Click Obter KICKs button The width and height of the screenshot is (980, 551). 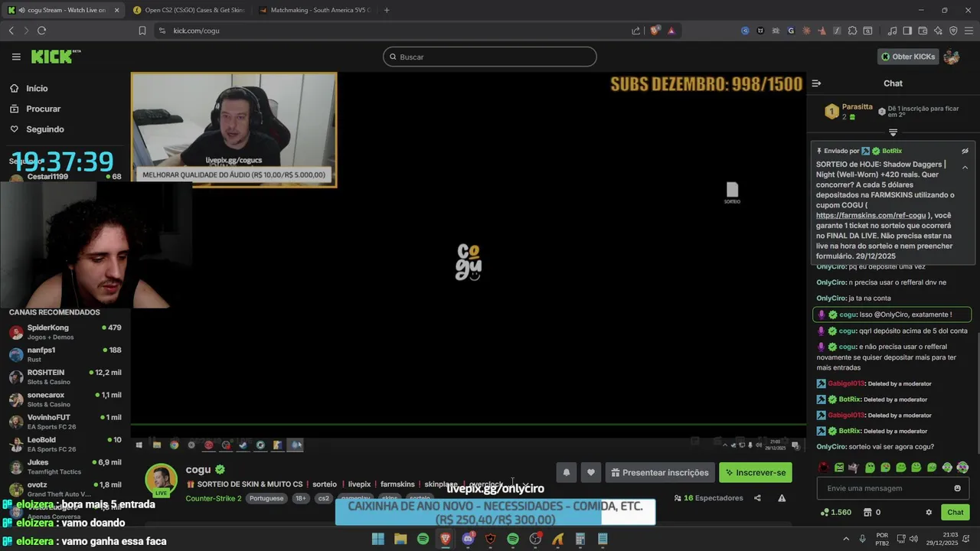907,57
